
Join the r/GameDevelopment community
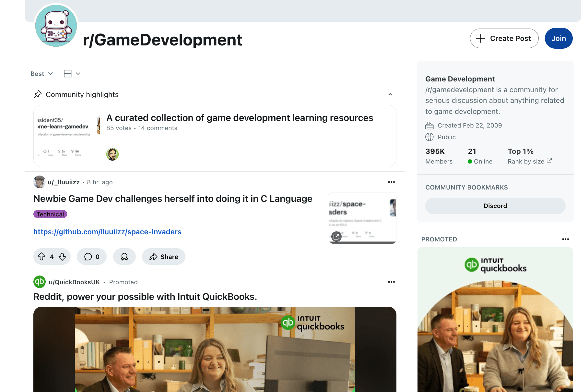559,38
